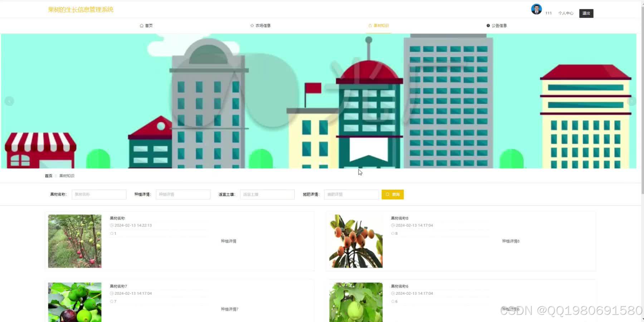The image size is (644, 322).
Task: Click the left carousel arrow
Action: tap(9, 101)
